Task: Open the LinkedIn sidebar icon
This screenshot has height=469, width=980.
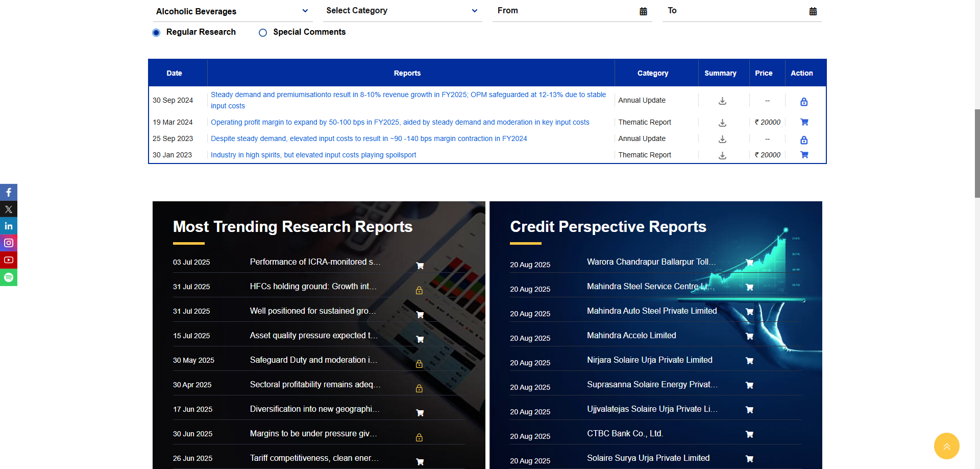Action: pyautogui.click(x=9, y=226)
